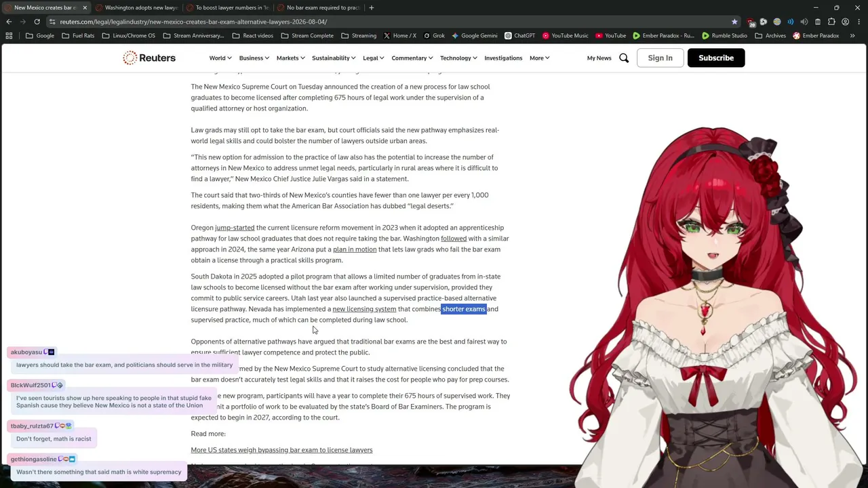Open the Grok bookmark
The width and height of the screenshot is (868, 488).
pos(434,36)
